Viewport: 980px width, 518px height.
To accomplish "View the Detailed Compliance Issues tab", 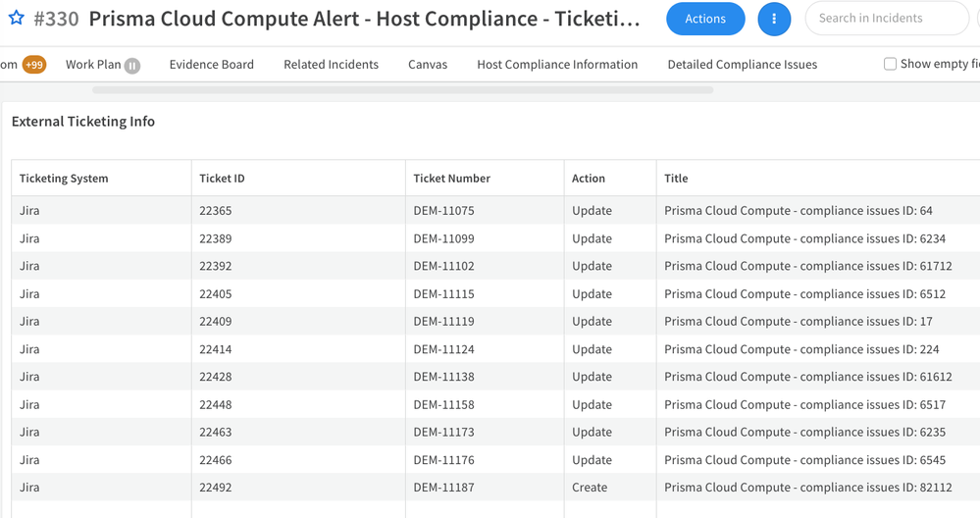I will pyautogui.click(x=742, y=65).
